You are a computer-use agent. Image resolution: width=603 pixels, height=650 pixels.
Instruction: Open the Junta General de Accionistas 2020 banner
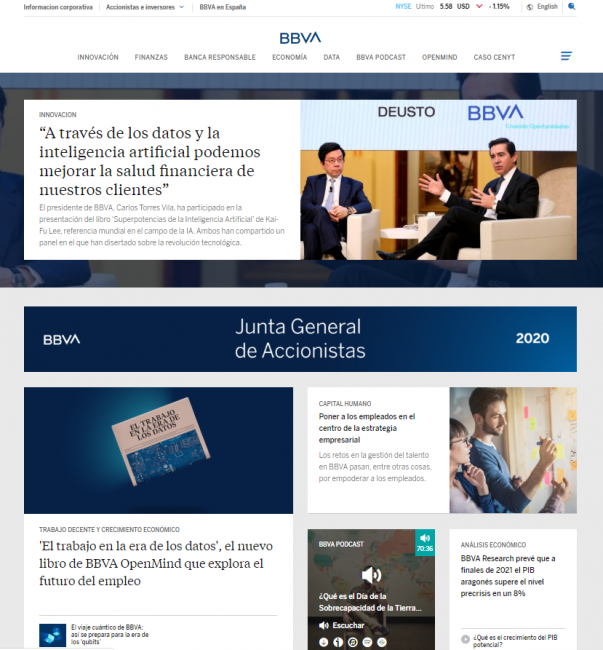(x=300, y=339)
